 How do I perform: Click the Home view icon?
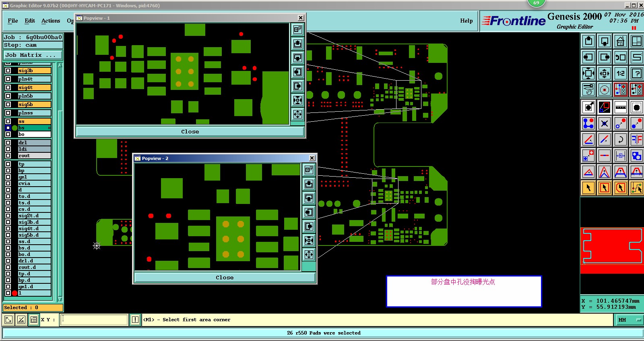point(621,41)
